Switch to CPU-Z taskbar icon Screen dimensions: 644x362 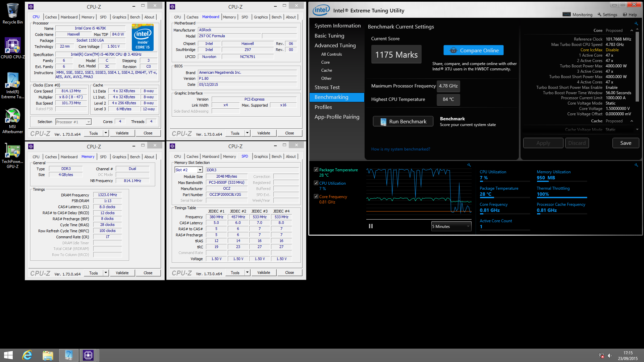point(88,355)
